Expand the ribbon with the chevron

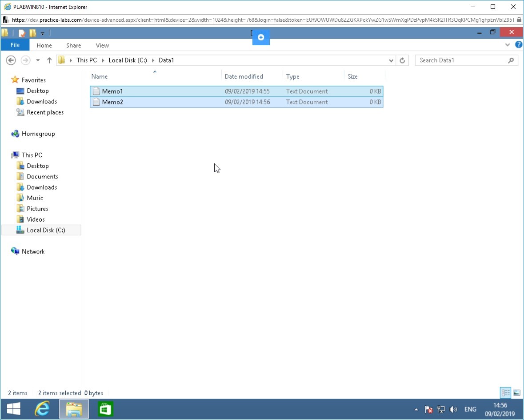(x=508, y=45)
